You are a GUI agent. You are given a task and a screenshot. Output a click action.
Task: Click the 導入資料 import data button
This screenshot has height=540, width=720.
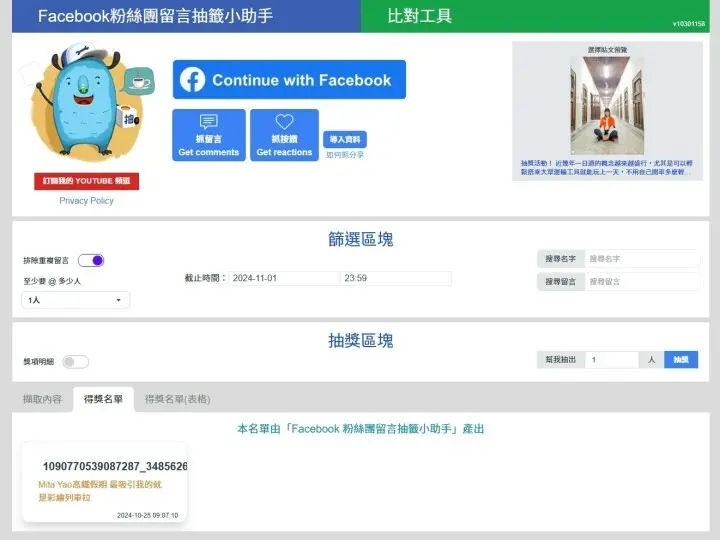[x=345, y=139]
